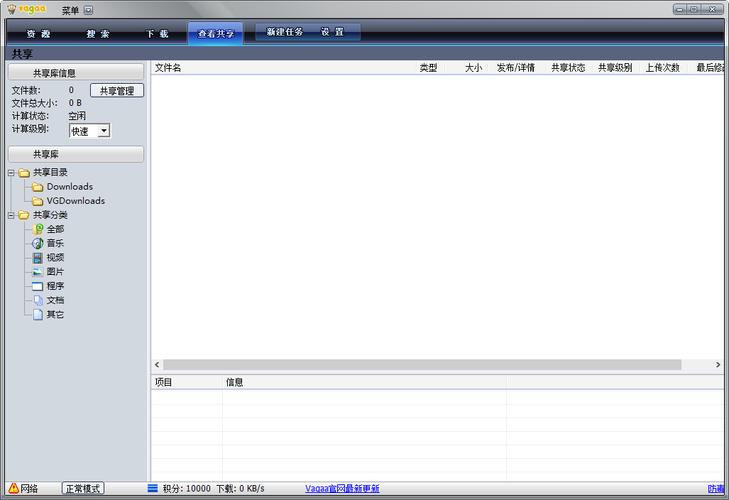Click the 全部 (All) category icon
Viewport: 729px width, 500px height.
pyautogui.click(x=38, y=229)
